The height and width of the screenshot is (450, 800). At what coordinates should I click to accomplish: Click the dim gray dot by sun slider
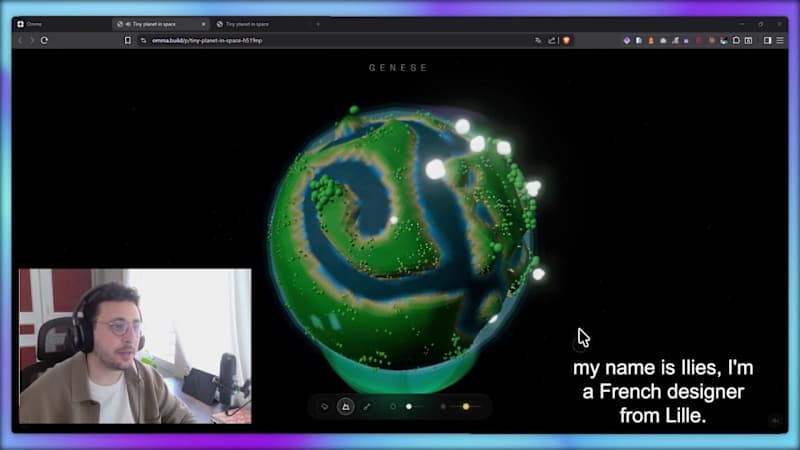tap(443, 407)
